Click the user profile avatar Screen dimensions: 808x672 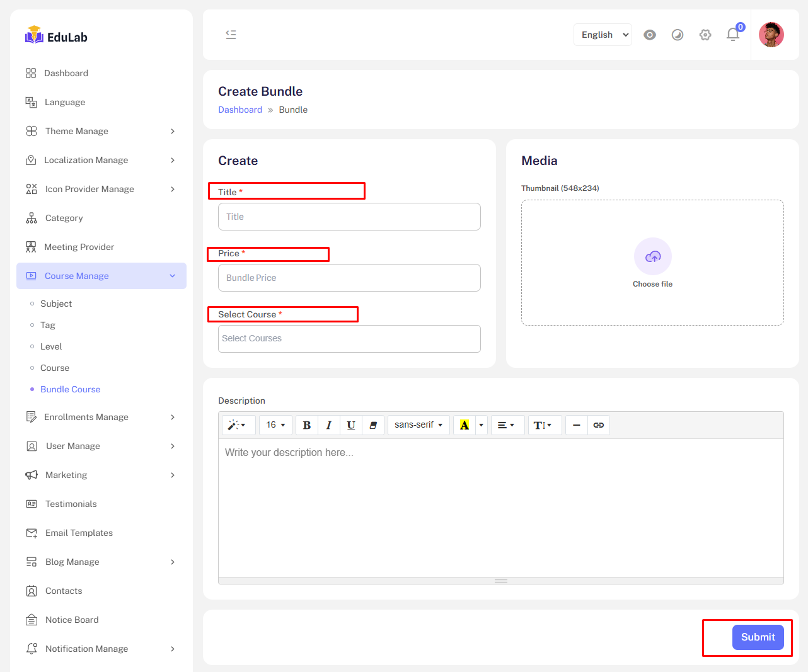tap(771, 35)
